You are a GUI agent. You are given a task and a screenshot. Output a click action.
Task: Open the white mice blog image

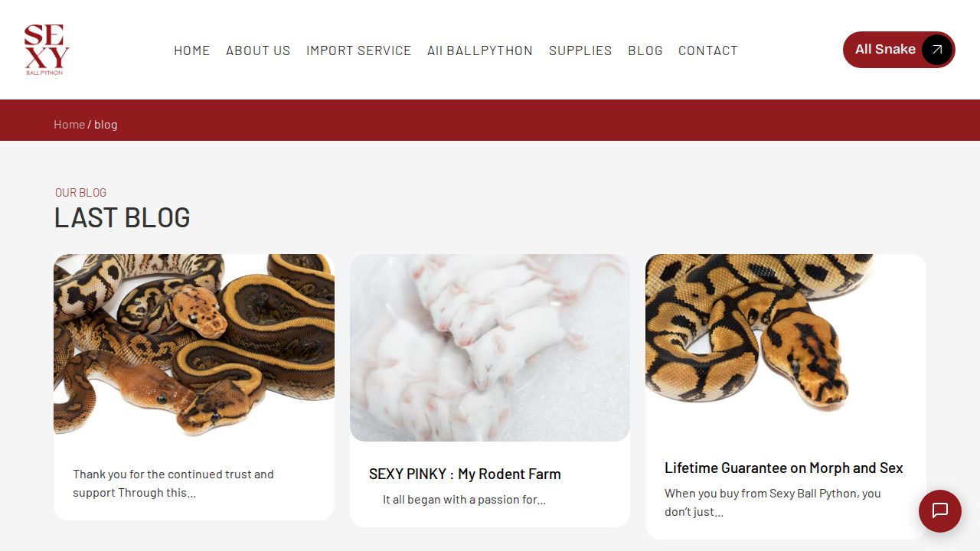click(490, 347)
